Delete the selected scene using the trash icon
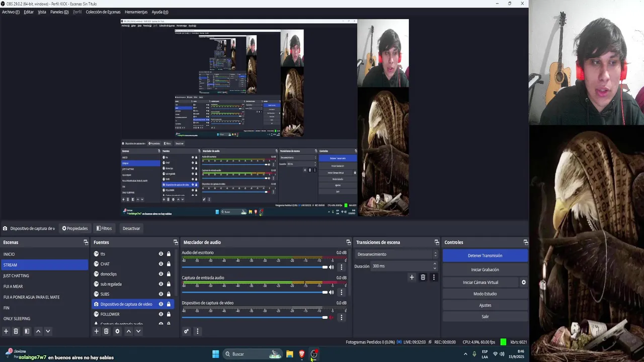This screenshot has height=362, width=644. pyautogui.click(x=16, y=331)
